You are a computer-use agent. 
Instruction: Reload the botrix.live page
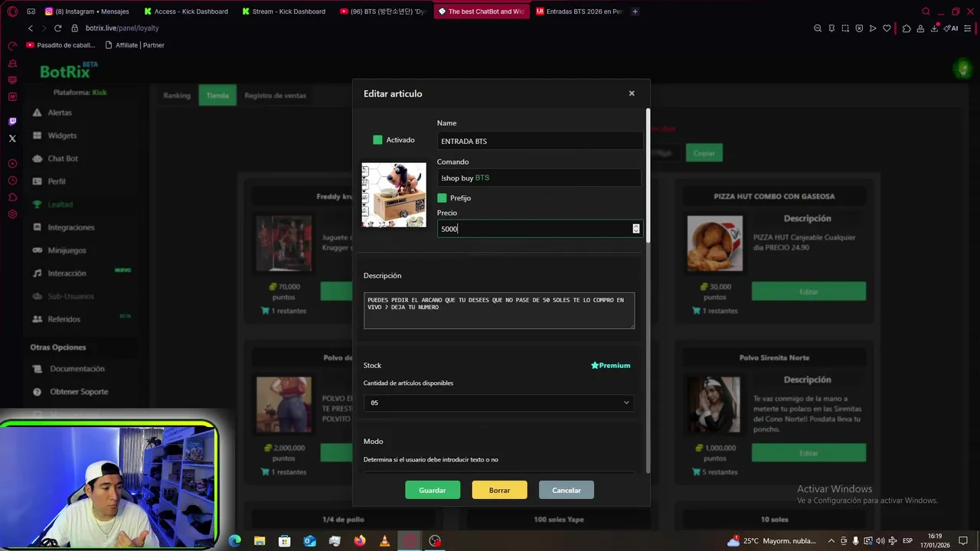coord(57,28)
